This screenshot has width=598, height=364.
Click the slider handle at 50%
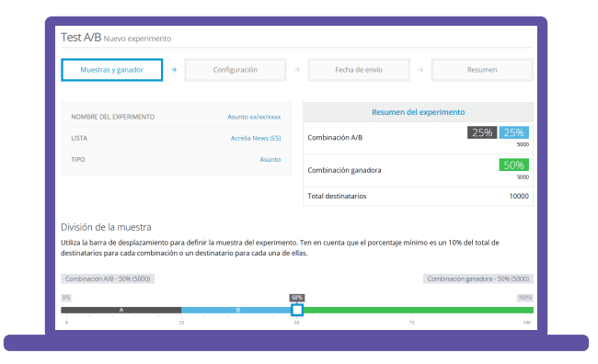[297, 310]
